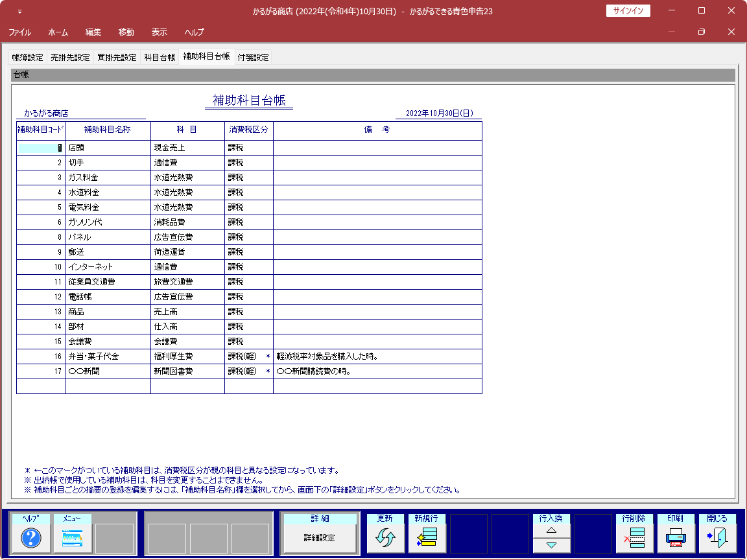Viewport: 747px width, 560px height.
Task: Select the 水道料金 name cell
Action: pos(108,192)
